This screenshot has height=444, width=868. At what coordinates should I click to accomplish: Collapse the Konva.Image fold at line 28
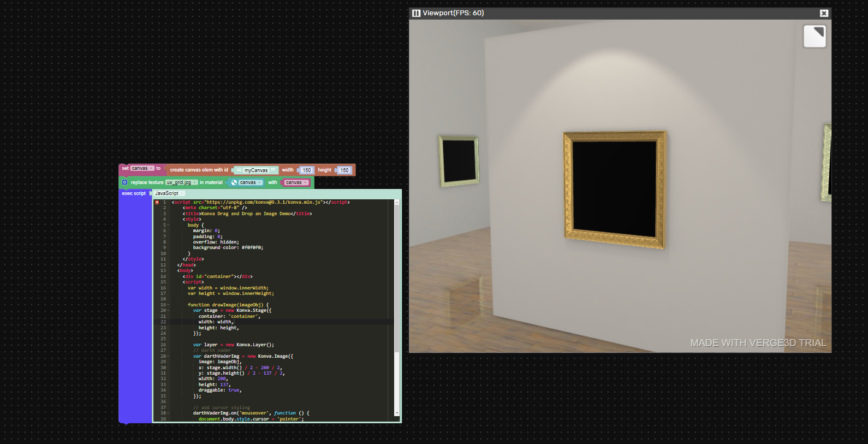168,356
